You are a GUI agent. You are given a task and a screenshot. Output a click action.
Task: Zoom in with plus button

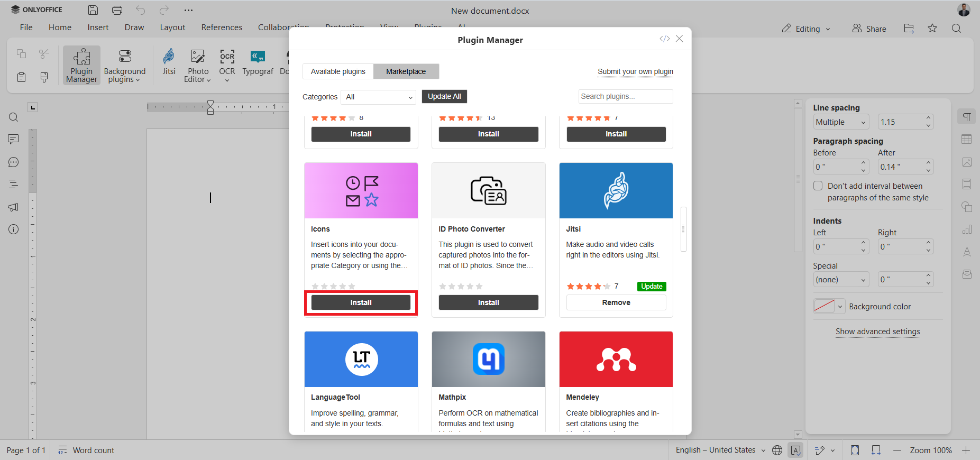966,450
